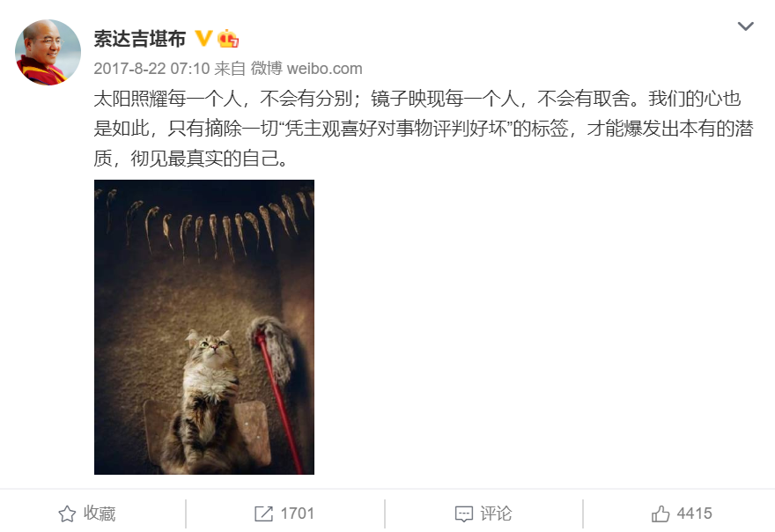Click the 收藏 label to bookmark post

tap(100, 514)
